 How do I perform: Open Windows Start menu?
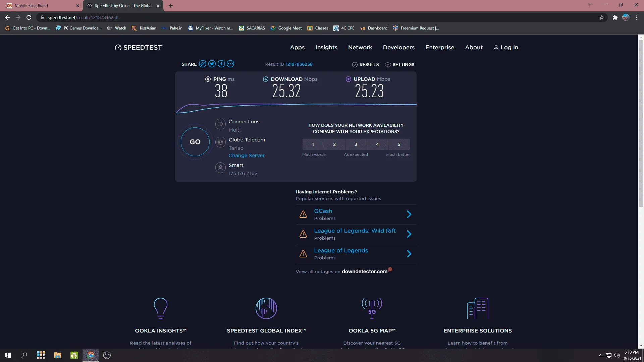8,355
